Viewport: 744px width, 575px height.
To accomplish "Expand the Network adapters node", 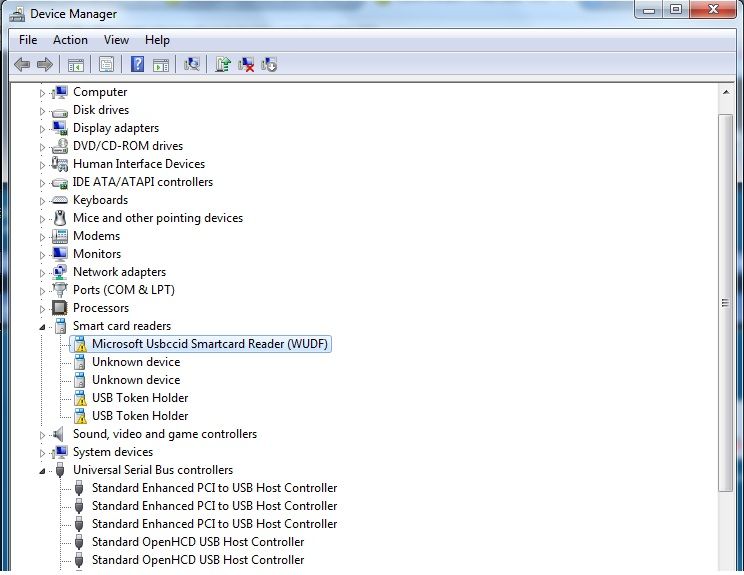I will click(x=42, y=273).
